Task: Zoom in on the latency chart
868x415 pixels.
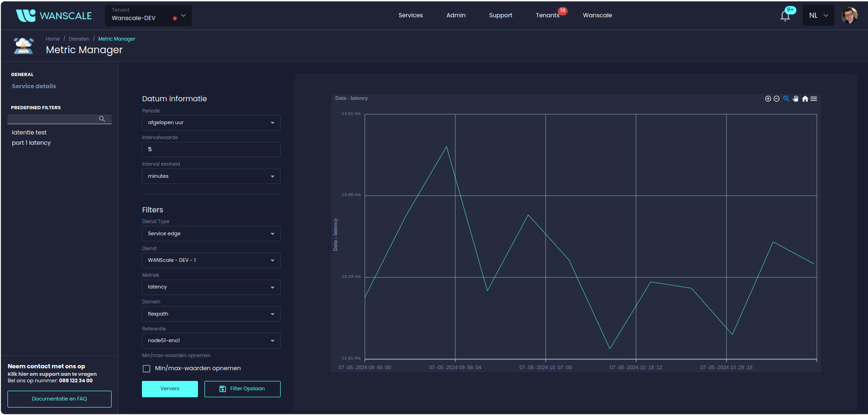Action: 768,98
